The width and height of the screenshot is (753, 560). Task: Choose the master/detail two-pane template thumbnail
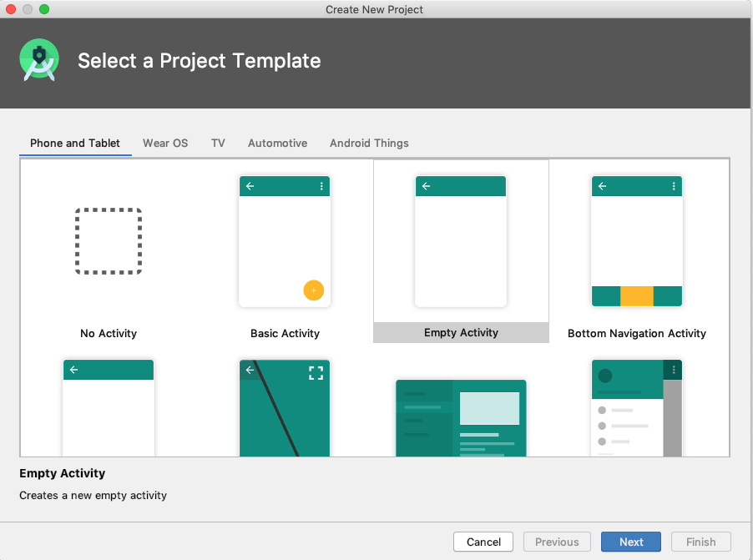coord(461,418)
